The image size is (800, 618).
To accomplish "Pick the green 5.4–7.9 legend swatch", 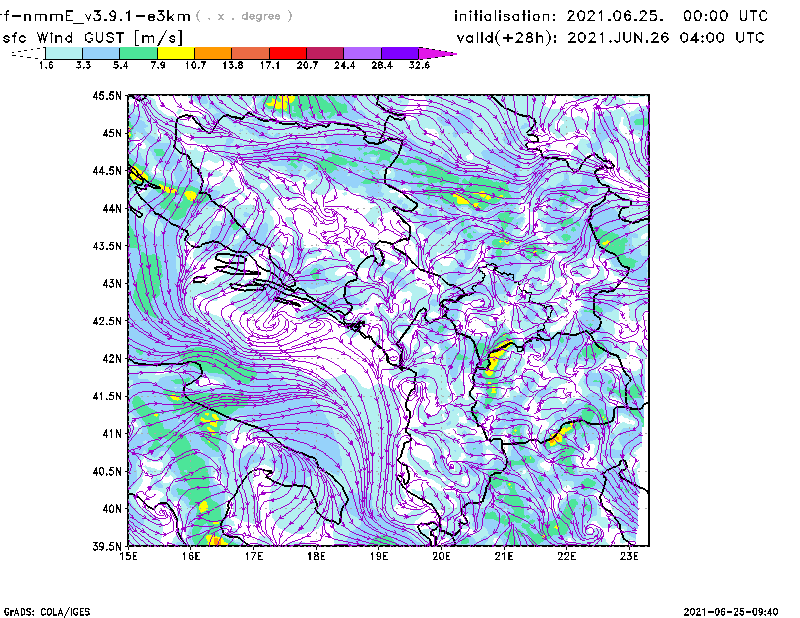I will click(x=139, y=53).
